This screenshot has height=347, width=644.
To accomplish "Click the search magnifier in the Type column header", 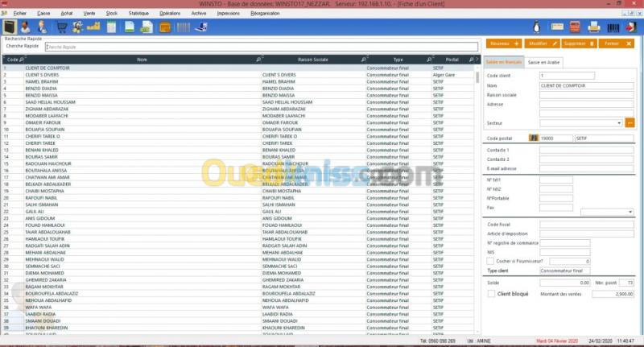I will coord(429,60).
